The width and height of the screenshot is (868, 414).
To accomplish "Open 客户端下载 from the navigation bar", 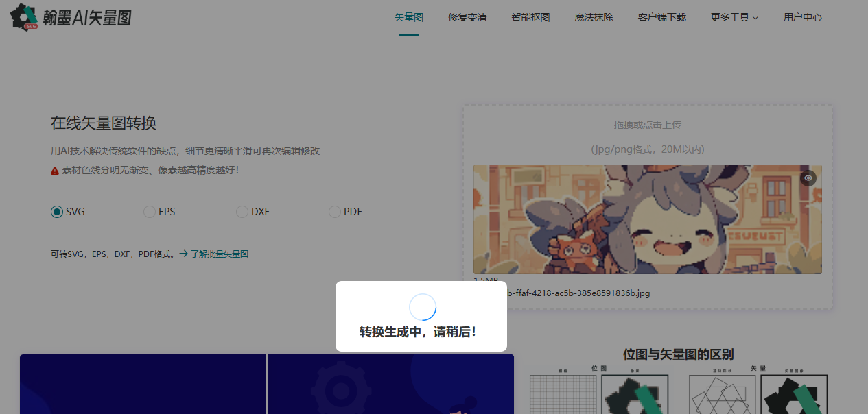I will coord(661,17).
